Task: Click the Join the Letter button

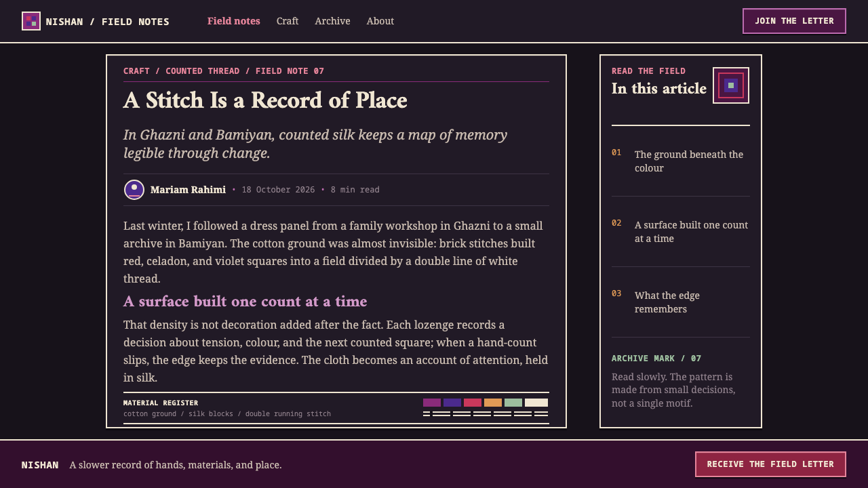Action: click(794, 21)
